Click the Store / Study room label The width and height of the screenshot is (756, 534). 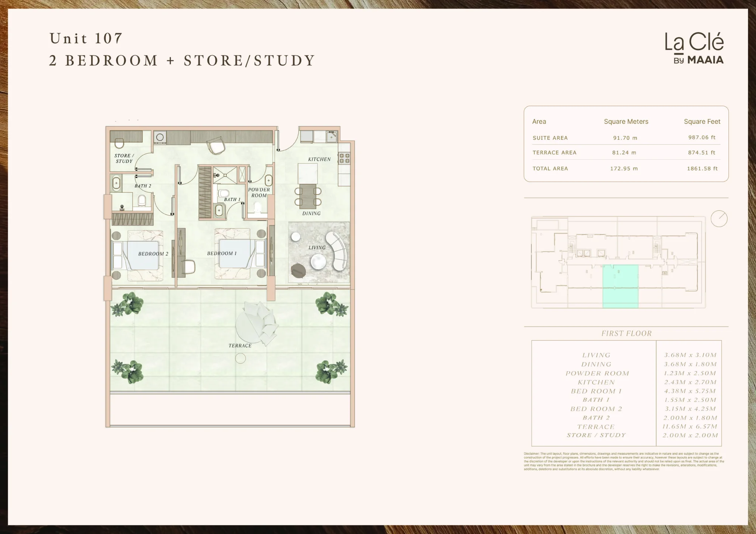(124, 158)
